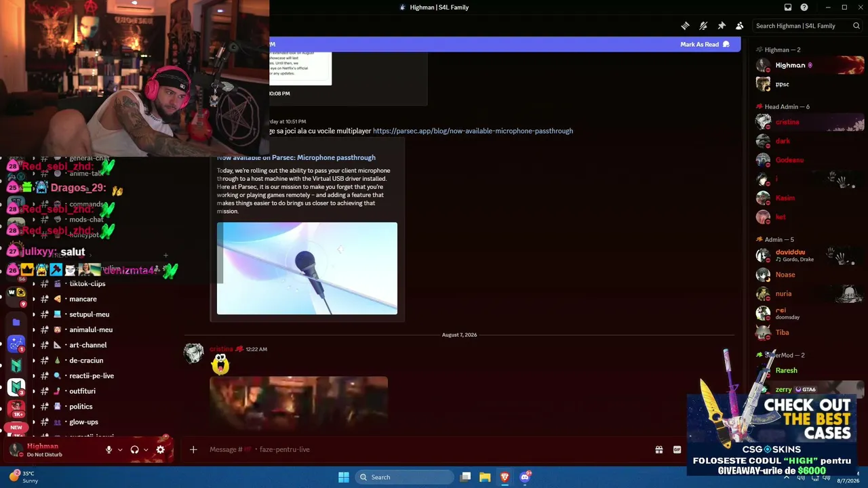Open Windows Start menu on taskbar
Viewport: 868px width, 488px height.
click(344, 477)
